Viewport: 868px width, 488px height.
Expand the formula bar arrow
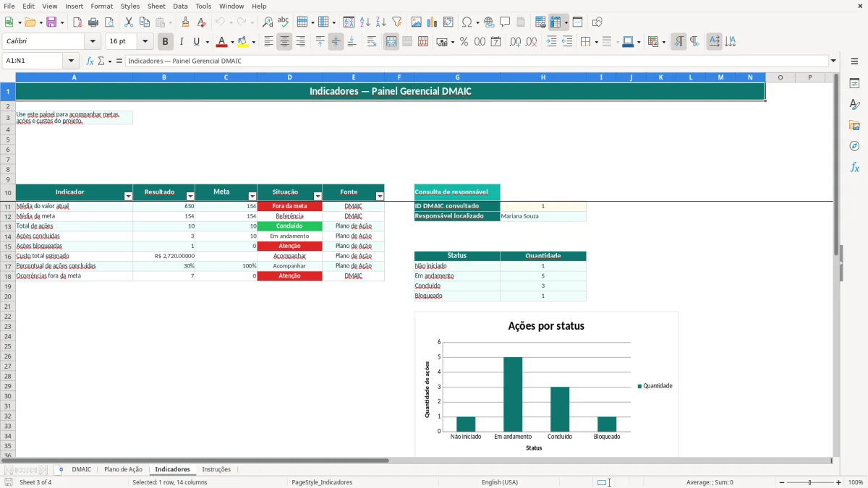(x=833, y=61)
